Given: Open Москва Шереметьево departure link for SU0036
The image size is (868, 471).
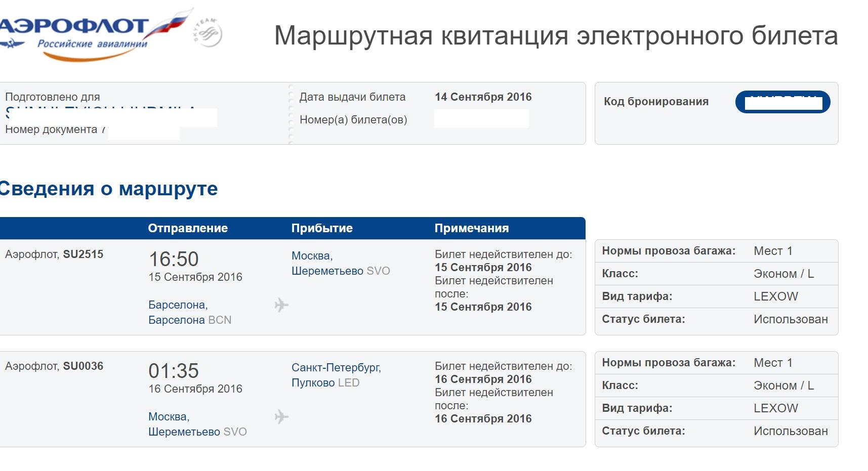Looking at the screenshot, I should (197, 424).
